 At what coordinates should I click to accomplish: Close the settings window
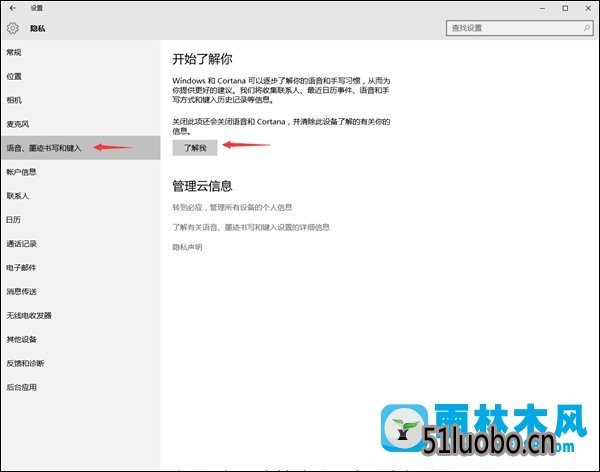tap(588, 8)
